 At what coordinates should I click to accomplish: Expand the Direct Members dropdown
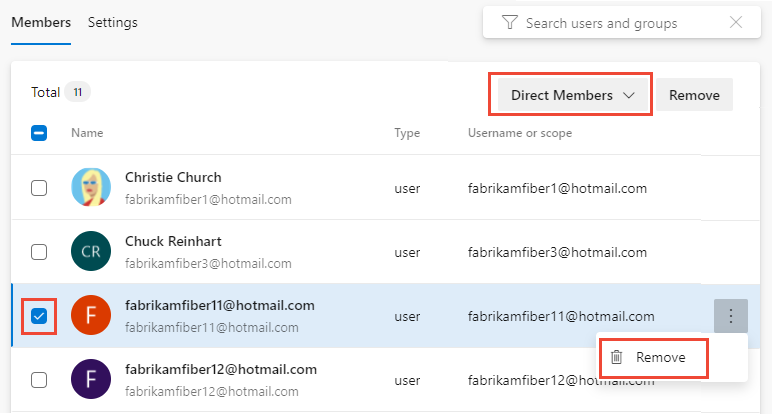tap(572, 95)
